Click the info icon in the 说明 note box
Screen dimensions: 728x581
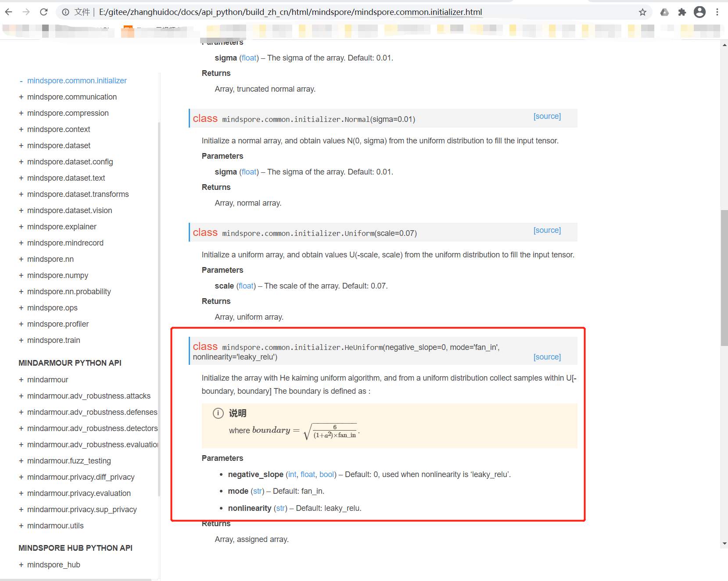pos(218,413)
